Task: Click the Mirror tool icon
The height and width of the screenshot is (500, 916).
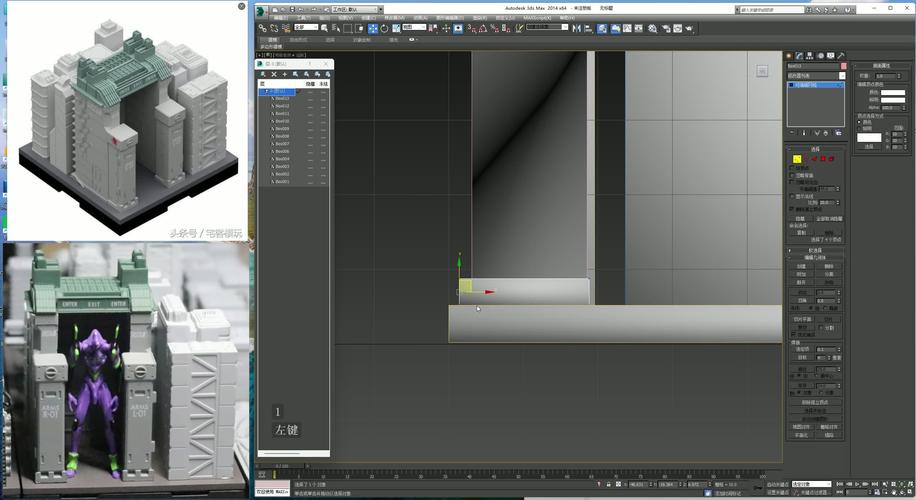Action: click(577, 28)
